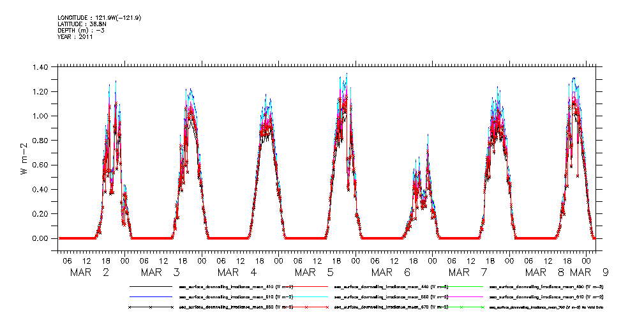The image size is (644, 322).
Task: Click the black x-marked legend line sample
Action: point(151,307)
